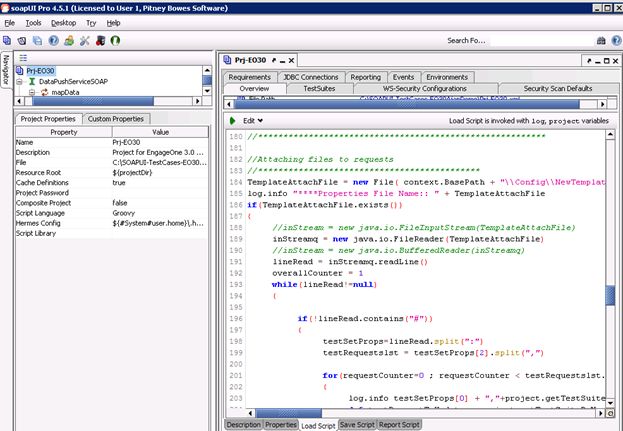Viewport: 623px width, 431px height.
Task: Open the blue help icon in the left toolbar
Action: coord(54,41)
